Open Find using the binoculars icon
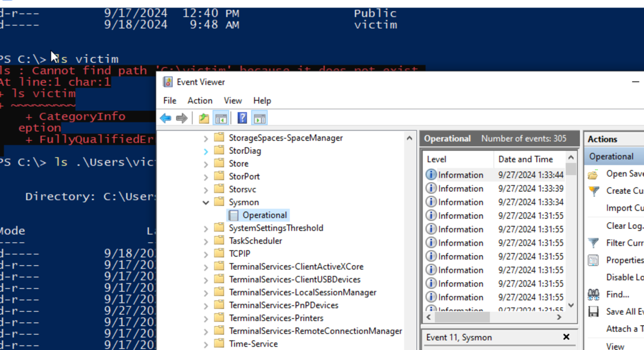Viewport: 644px width, 350px height. [595, 294]
